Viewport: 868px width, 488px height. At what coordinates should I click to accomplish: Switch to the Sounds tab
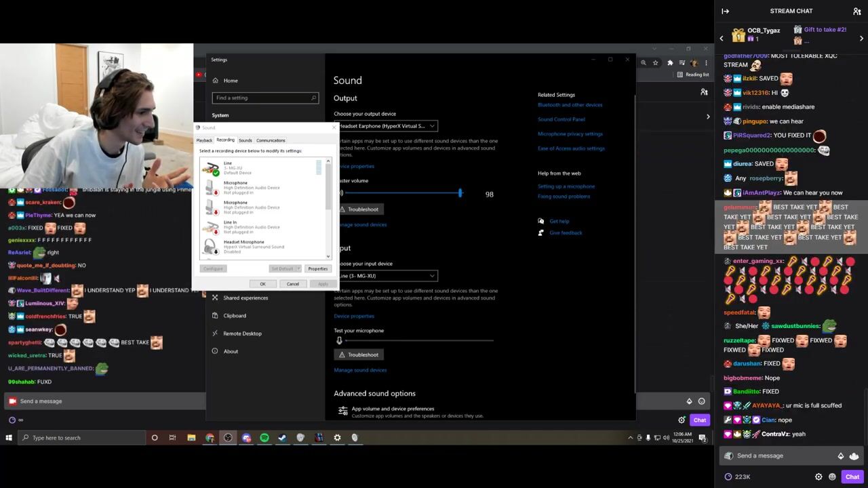[245, 140]
